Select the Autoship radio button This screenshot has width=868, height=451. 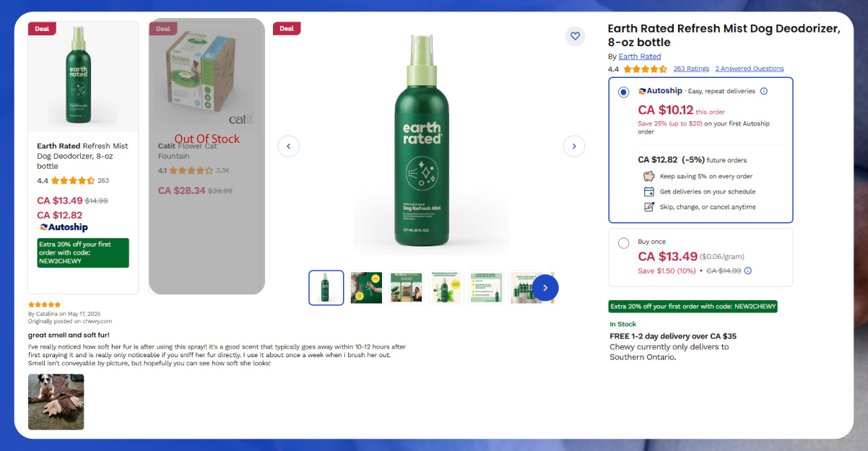pyautogui.click(x=624, y=92)
